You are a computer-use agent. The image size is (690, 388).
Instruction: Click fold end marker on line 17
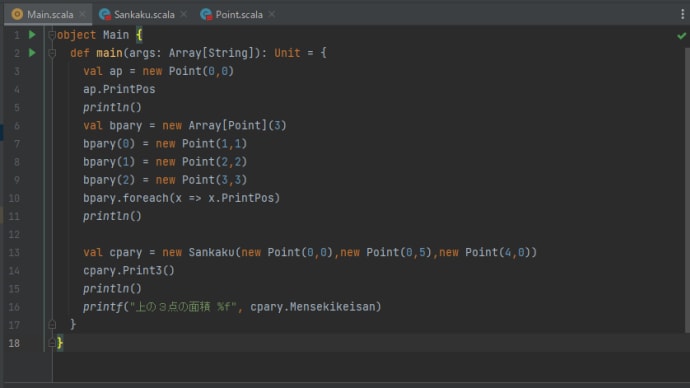click(x=52, y=325)
